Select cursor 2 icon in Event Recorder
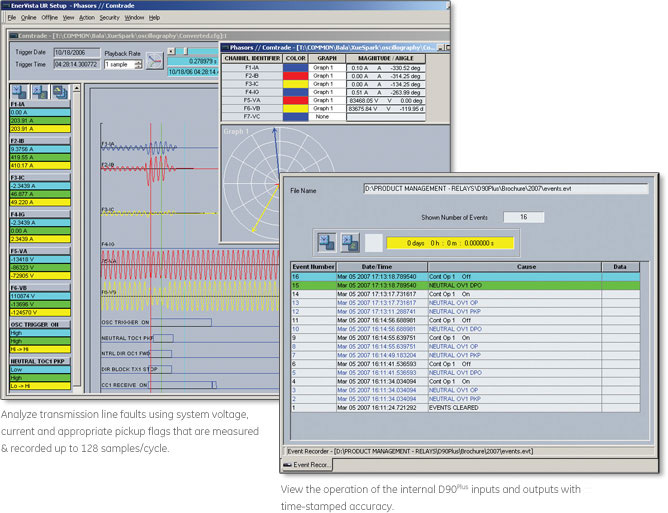 point(350,242)
